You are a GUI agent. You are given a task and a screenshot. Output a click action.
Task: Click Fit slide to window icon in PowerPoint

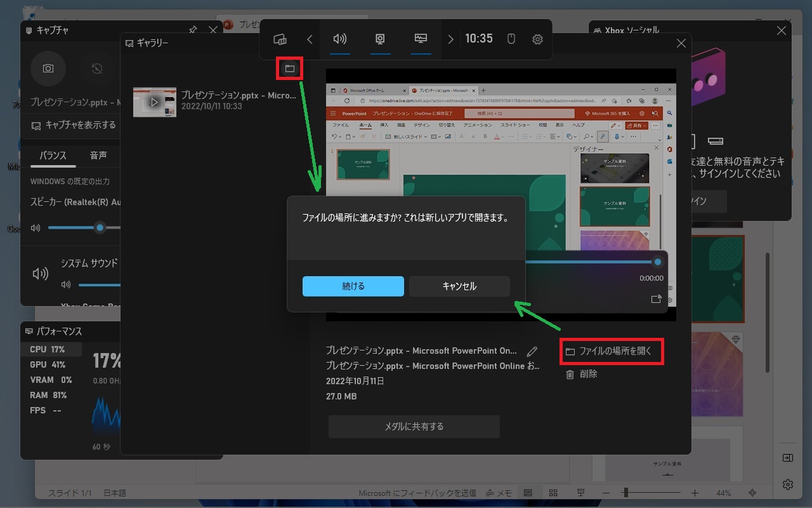click(752, 493)
